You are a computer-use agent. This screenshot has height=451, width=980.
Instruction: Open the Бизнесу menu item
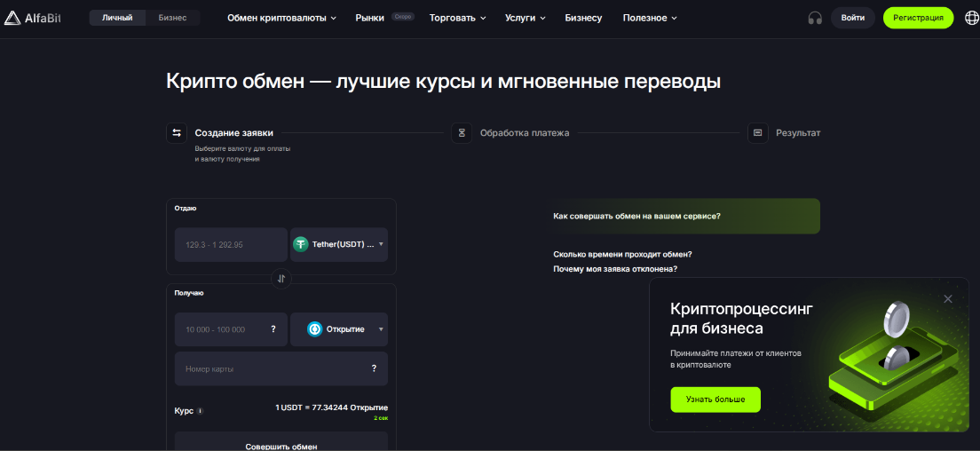tap(584, 18)
